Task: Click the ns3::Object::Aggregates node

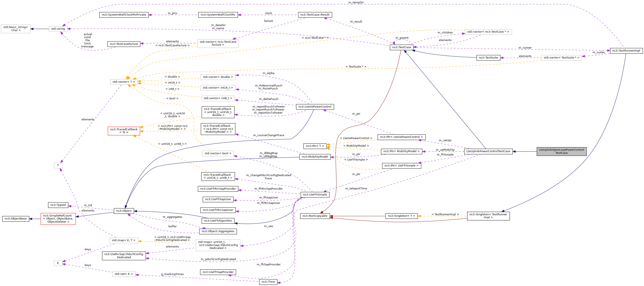Action: point(218,231)
